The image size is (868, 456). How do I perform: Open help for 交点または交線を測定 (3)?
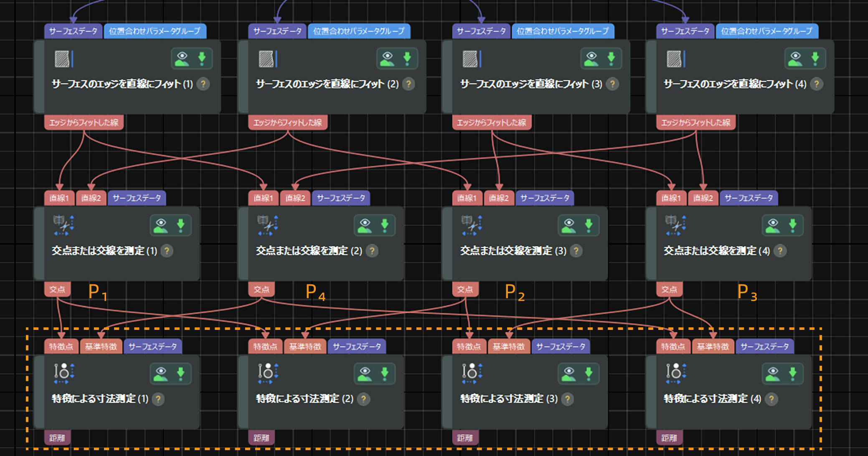tap(576, 251)
